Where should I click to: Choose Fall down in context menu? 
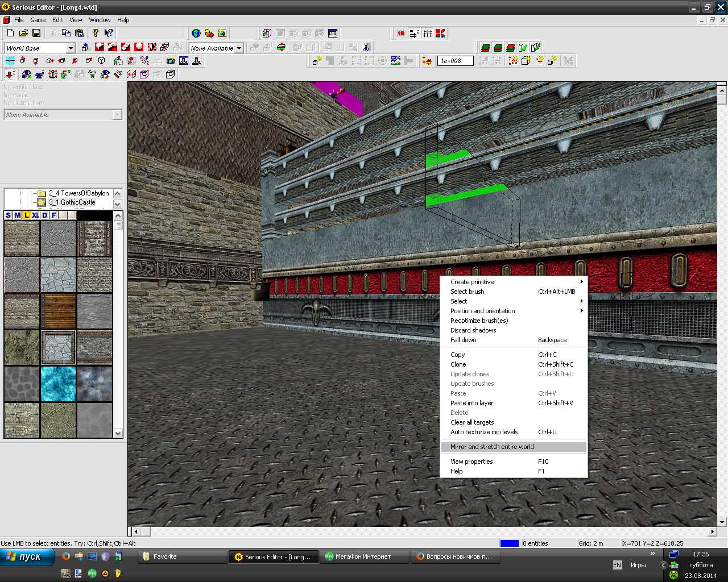coord(514,340)
